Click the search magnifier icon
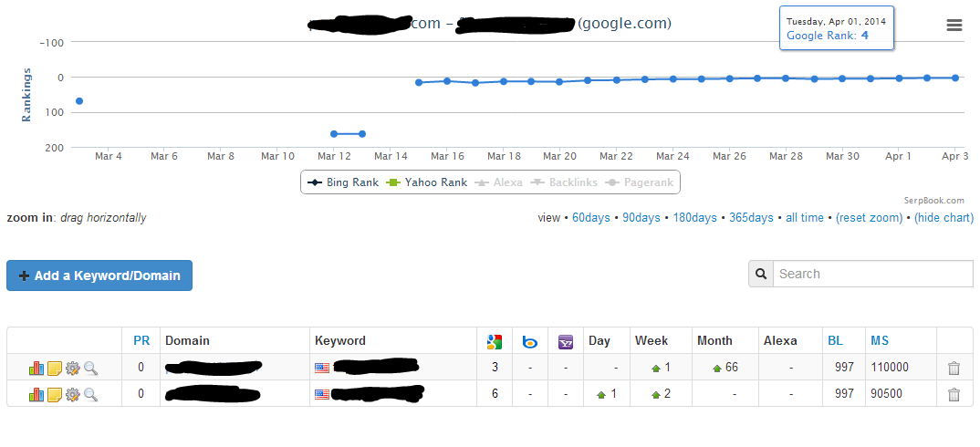This screenshot has height=447, width=980. 761,274
